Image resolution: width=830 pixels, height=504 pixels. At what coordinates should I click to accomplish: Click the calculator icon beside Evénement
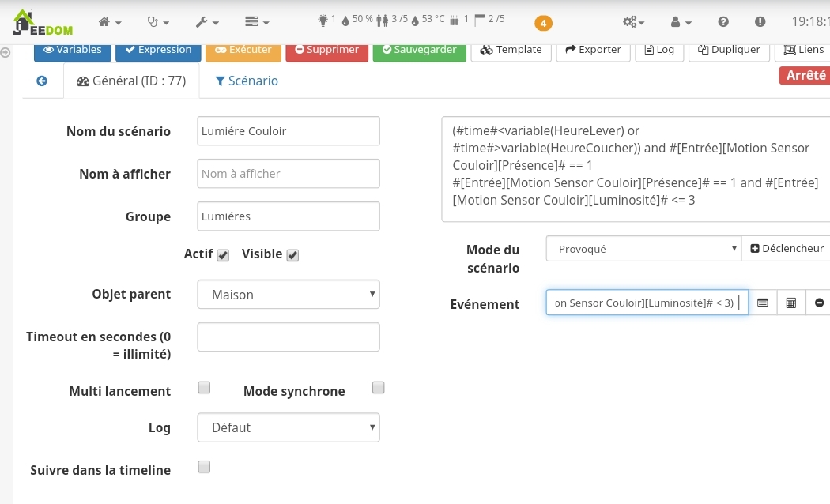pyautogui.click(x=790, y=303)
